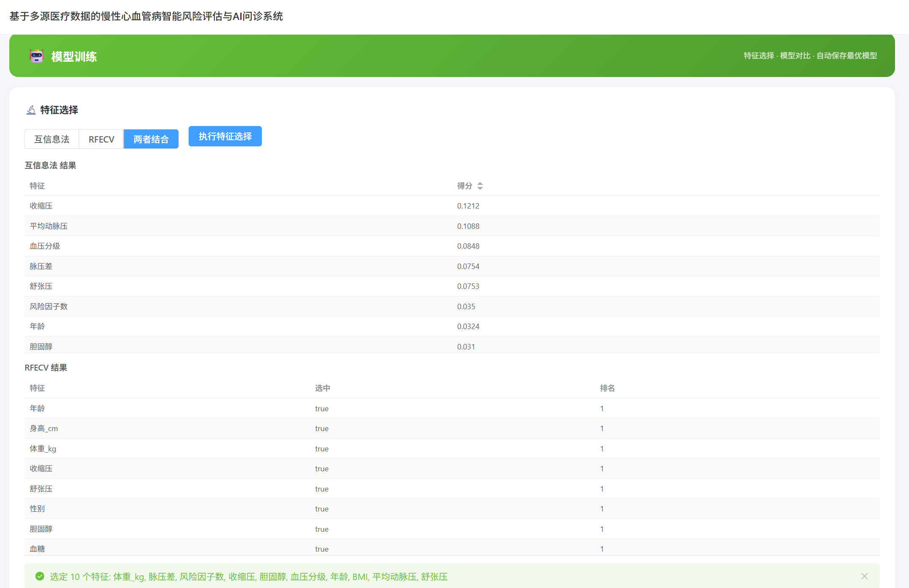Run 执行特征选择 button

(225, 136)
